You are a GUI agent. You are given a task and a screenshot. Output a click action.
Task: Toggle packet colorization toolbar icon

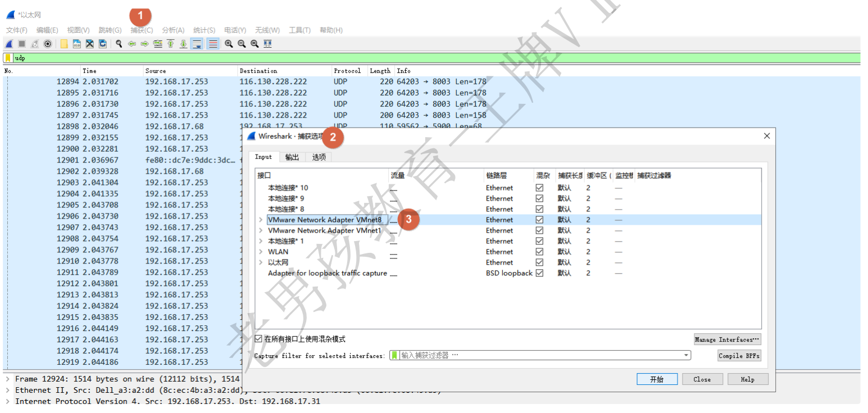(x=213, y=44)
